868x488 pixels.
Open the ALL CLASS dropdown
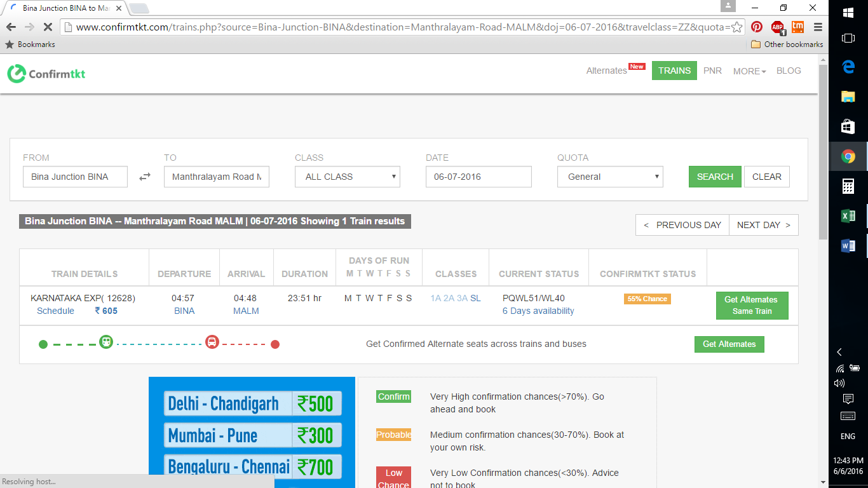pyautogui.click(x=347, y=176)
